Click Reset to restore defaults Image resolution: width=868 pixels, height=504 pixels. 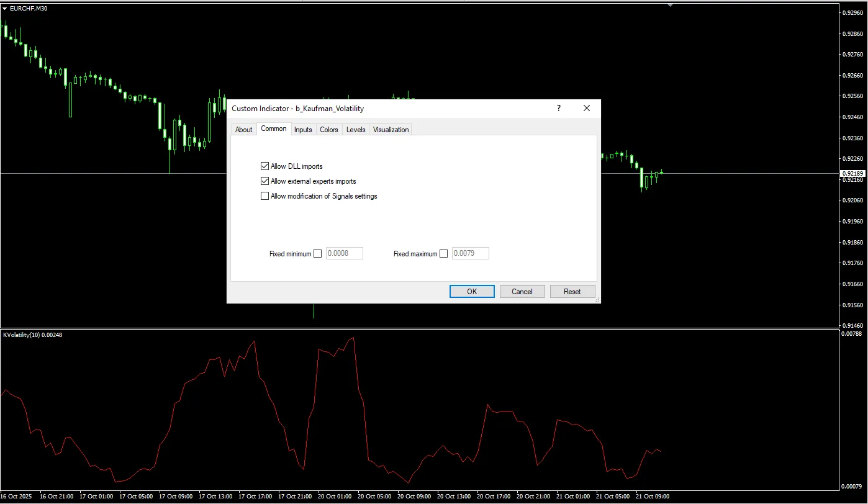(572, 291)
